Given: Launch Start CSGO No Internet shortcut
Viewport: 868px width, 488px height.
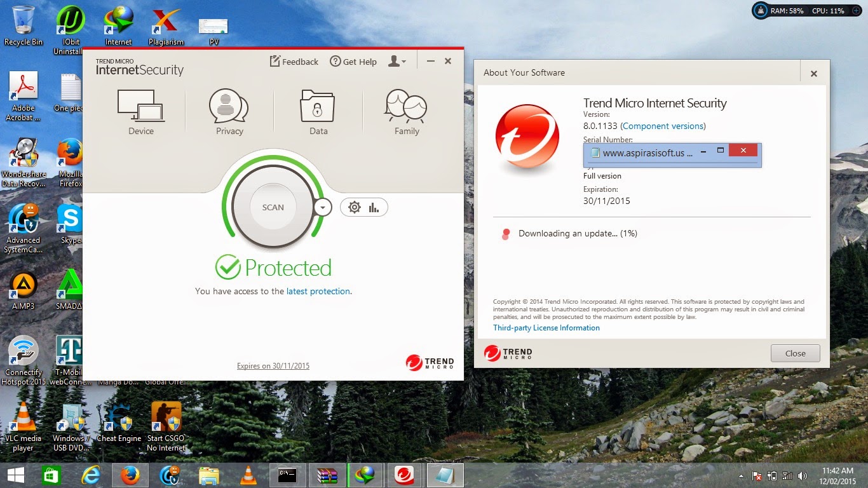Looking at the screenshot, I should click(166, 426).
